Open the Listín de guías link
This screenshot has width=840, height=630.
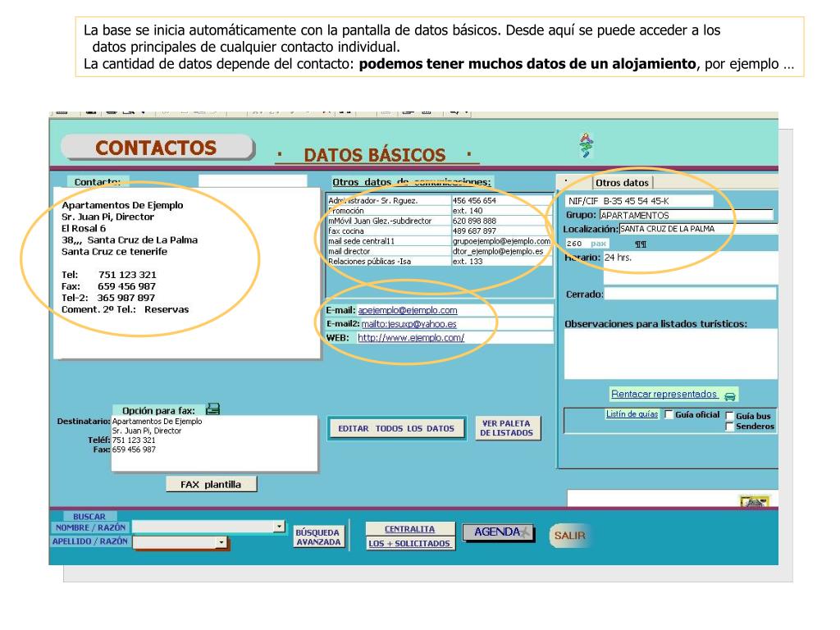click(632, 414)
